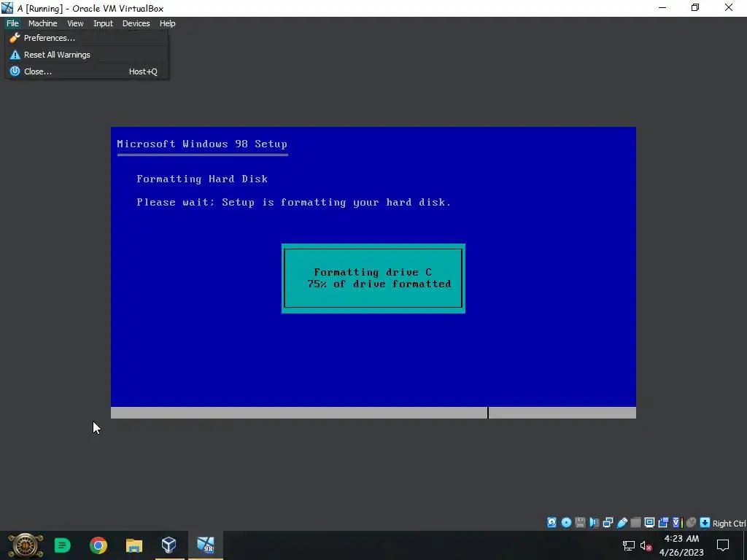Click the network tray icon
747x560 pixels.
coord(628,545)
